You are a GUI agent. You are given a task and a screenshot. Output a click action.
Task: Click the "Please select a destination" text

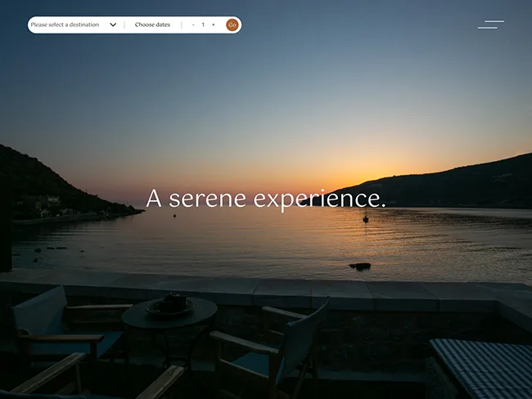click(65, 25)
